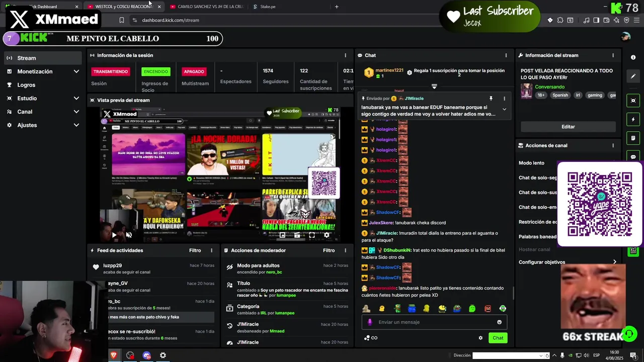644x362 pixels.
Task: Toggle mini player on stream preview
Action: point(282,235)
